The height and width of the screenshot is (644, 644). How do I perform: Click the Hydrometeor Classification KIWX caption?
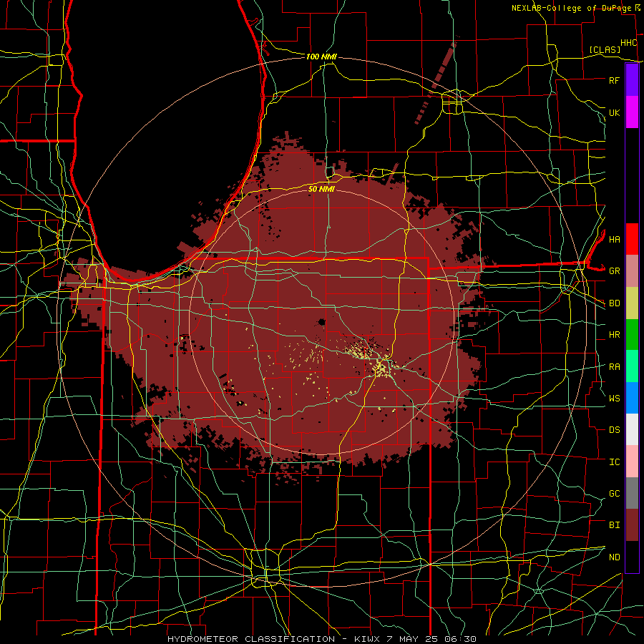point(321,639)
